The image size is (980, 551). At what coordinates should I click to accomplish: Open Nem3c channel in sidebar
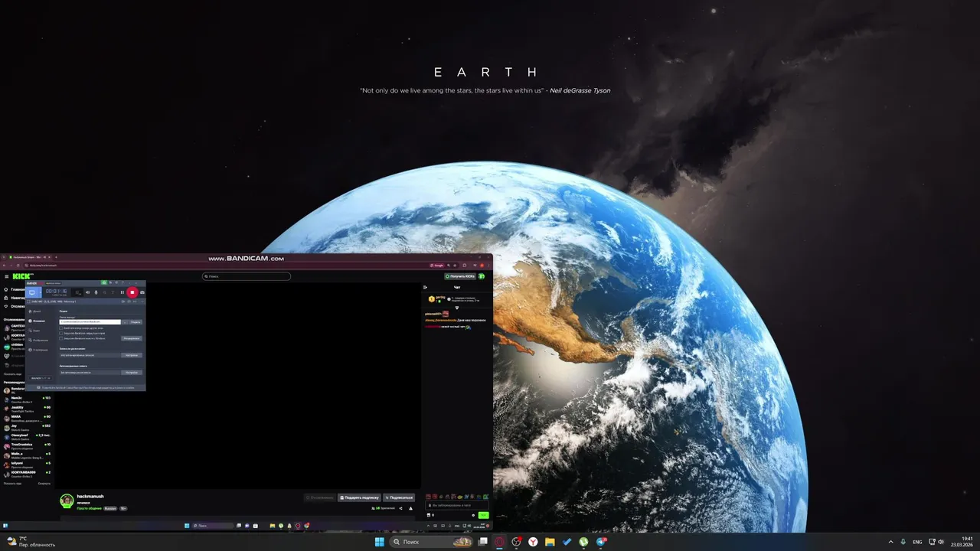[27, 399]
